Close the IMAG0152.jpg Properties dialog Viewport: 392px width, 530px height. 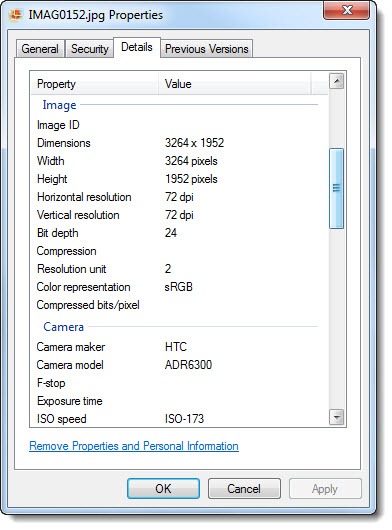[x=346, y=10]
